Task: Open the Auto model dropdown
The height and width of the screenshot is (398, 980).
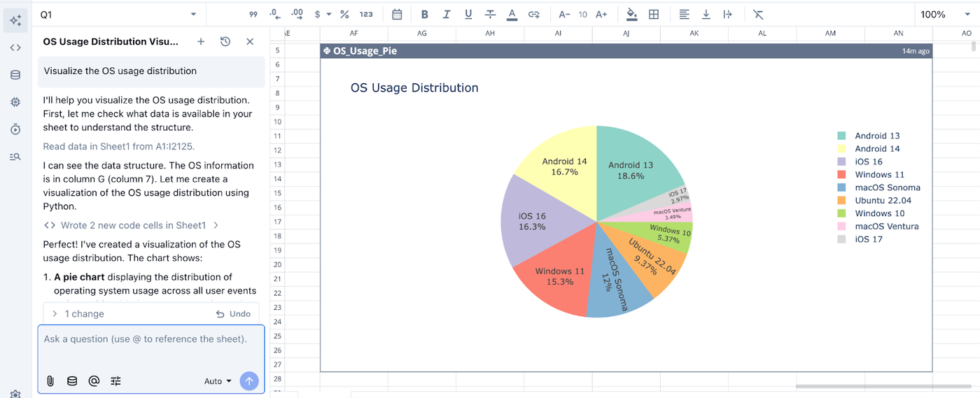Action: click(x=218, y=381)
